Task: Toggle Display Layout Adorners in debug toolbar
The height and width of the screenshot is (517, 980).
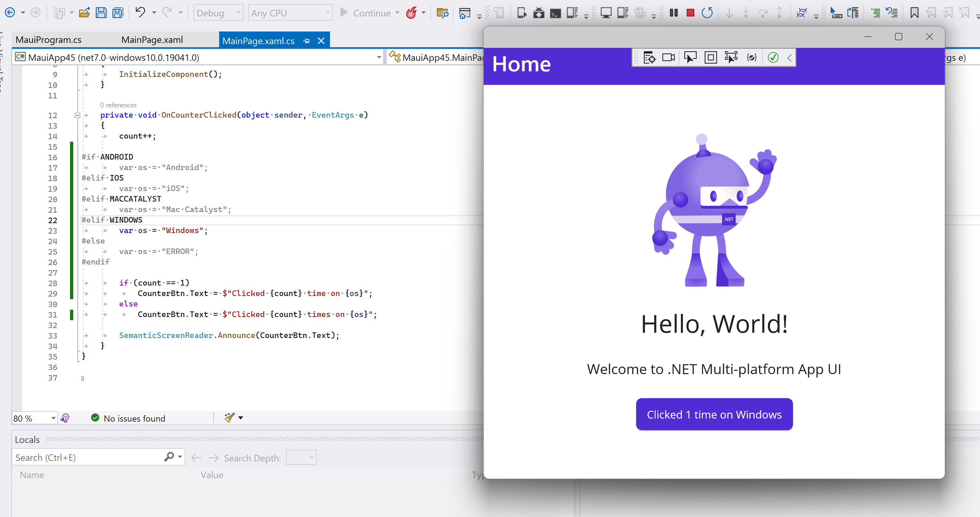Action: tap(710, 57)
